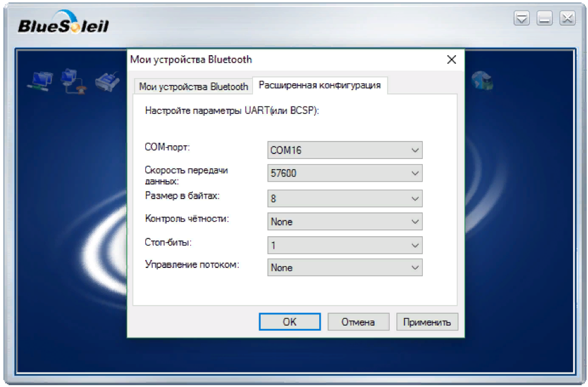Click the Управление потоком label

(x=192, y=264)
